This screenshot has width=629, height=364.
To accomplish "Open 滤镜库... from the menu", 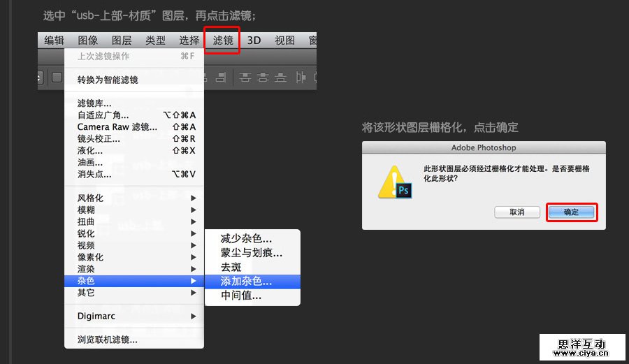I will tap(134, 103).
